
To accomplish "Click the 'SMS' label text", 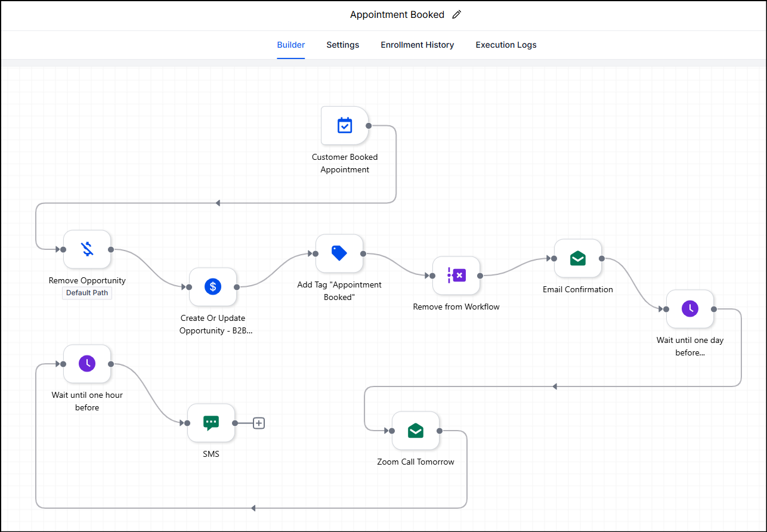I will coord(211,454).
